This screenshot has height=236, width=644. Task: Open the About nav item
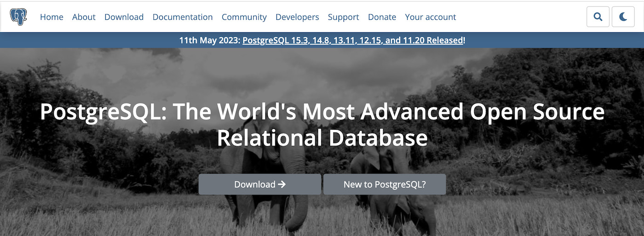[84, 17]
